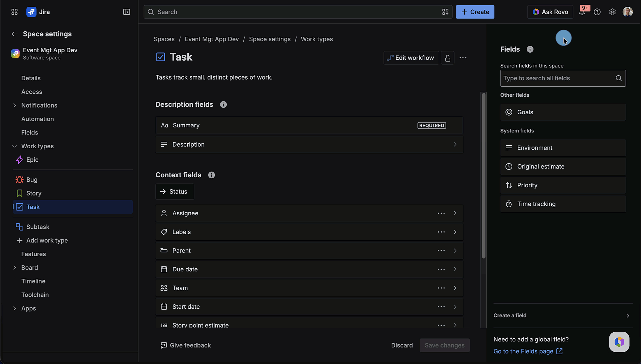The width and height of the screenshot is (641, 364).
Task: Click the fields list vertical scrollbar
Action: [x=484, y=176]
